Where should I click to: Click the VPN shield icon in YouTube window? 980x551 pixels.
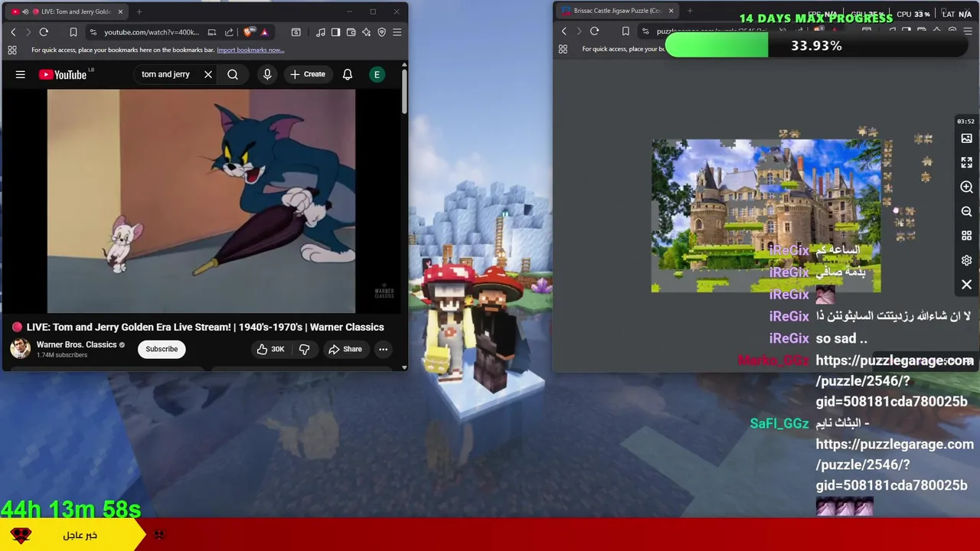[381, 32]
